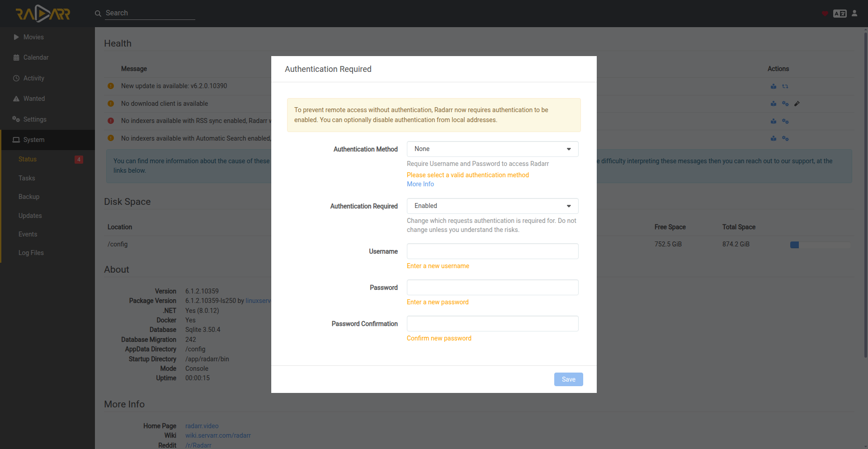Screen dimensions: 868x449
Task: Focus the Username input field
Action: pos(492,251)
